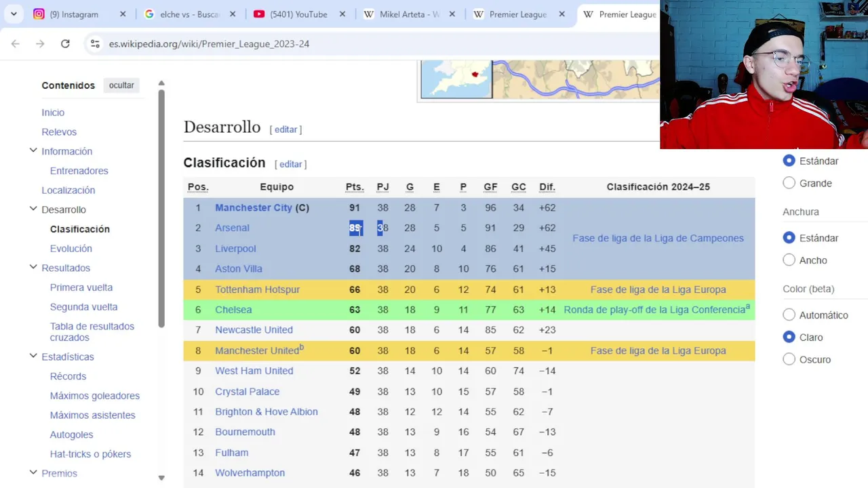The height and width of the screenshot is (488, 868).
Task: Close the Mikel Arteta tab
Action: [x=452, y=14]
